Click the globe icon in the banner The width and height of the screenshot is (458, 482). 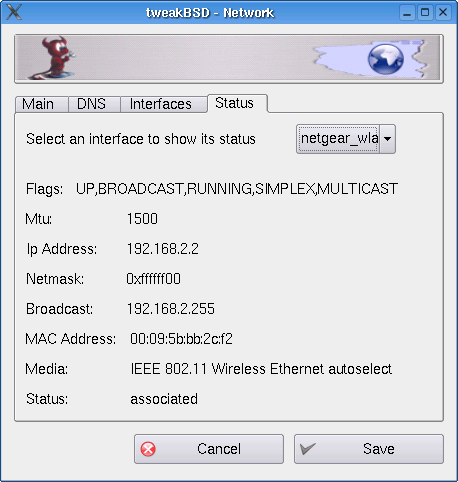pos(386,59)
